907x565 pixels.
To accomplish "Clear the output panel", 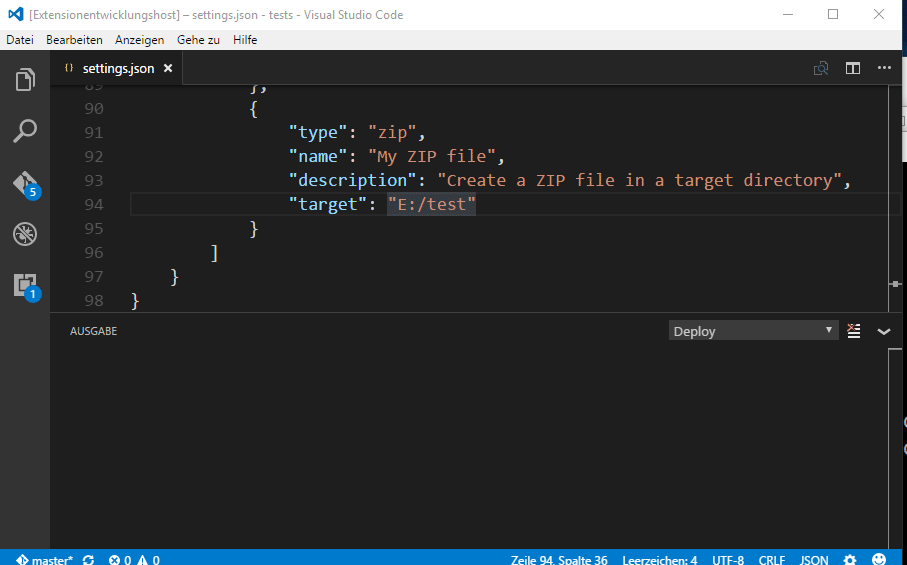I will 854,331.
